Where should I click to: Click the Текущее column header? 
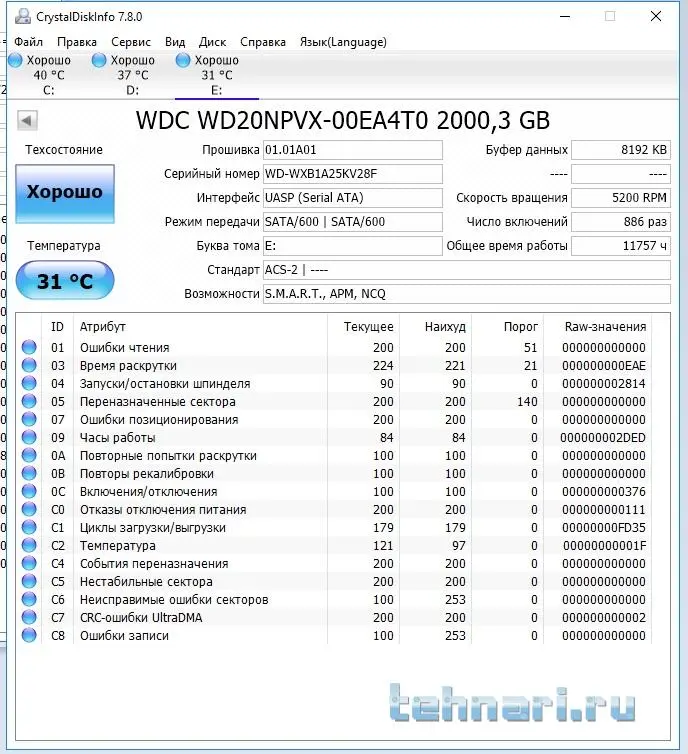(368, 327)
